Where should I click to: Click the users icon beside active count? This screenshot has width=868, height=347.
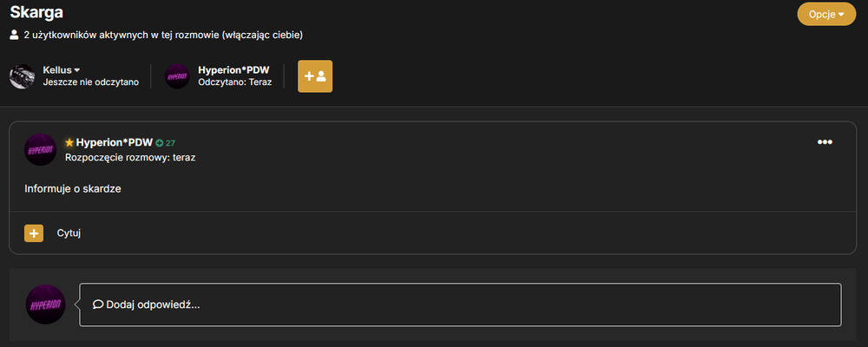(x=15, y=36)
